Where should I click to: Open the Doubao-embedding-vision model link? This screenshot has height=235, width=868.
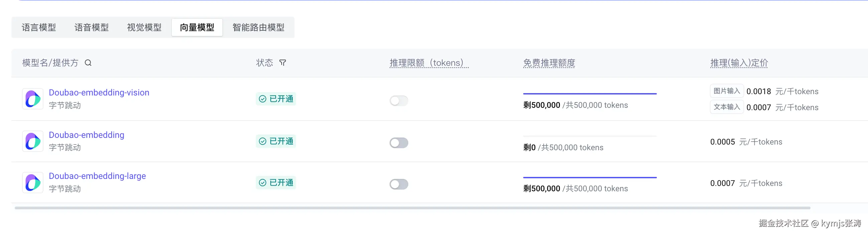point(99,92)
